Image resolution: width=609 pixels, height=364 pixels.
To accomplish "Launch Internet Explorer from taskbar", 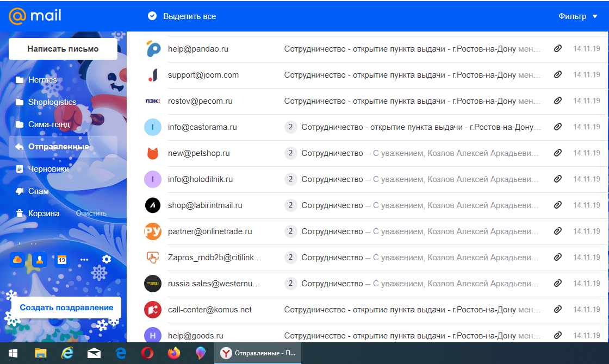I will coord(67,353).
